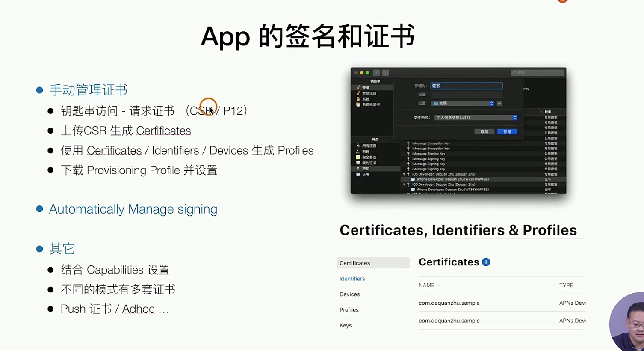The image size is (644, 351).
Task: Click the 下载 Provisioning Profile 并设置 bullet
Action: point(139,170)
